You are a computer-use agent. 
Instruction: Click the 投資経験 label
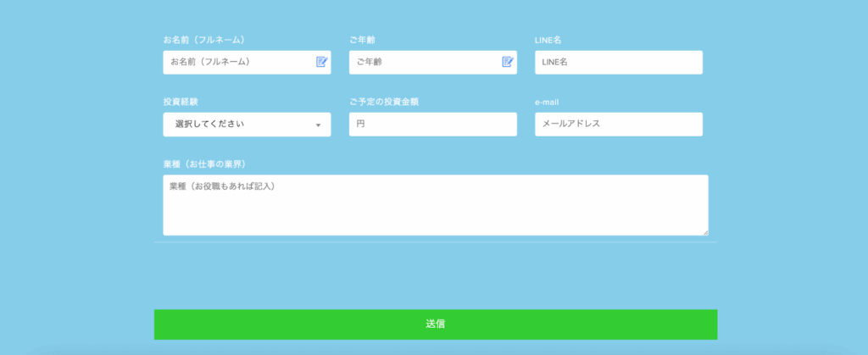pos(181,102)
